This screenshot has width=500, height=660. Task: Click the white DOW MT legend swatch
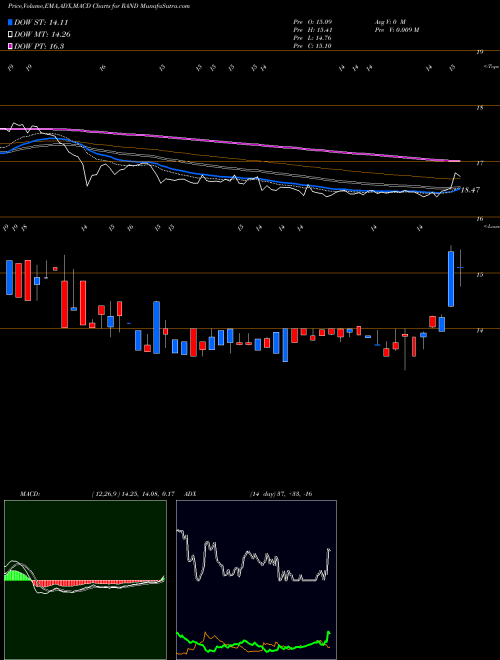click(x=11, y=35)
